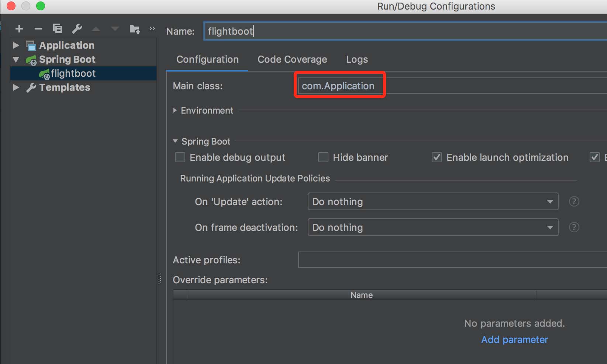
Task: Expand the Templates tree node
Action: click(x=16, y=87)
